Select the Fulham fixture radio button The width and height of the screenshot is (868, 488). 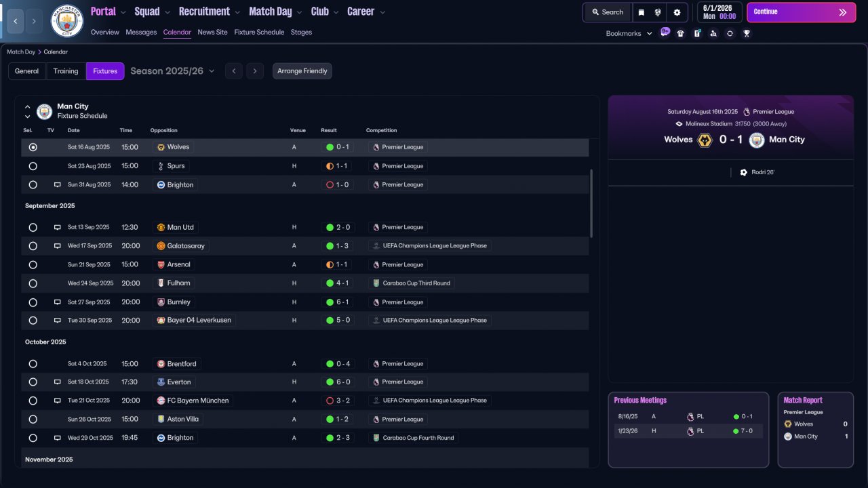tap(33, 283)
